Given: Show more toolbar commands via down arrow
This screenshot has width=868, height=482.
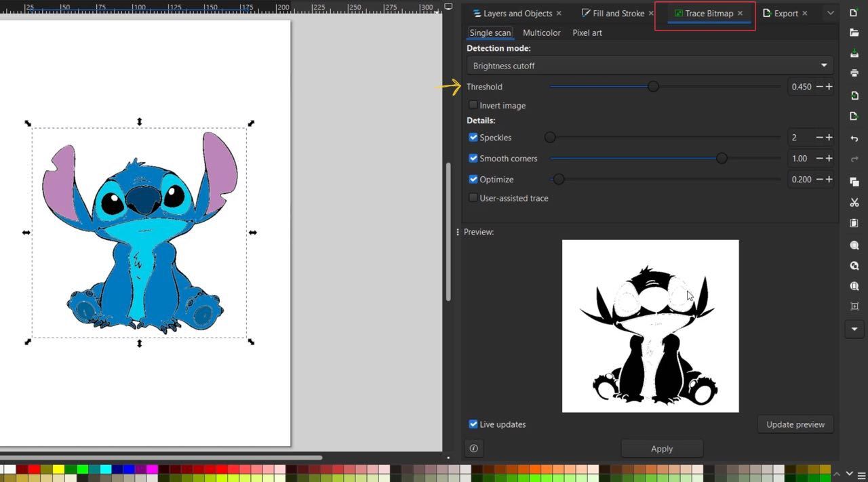Looking at the screenshot, I should point(854,329).
